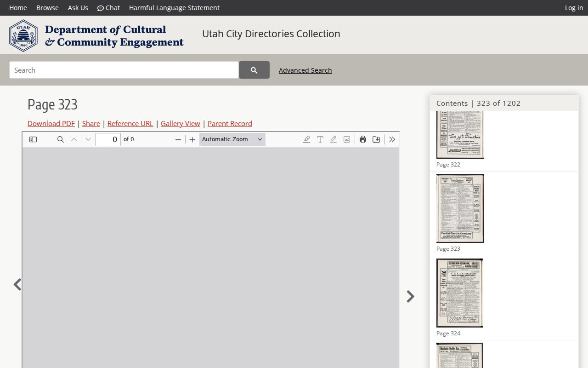Go to next item right chevron
Image resolution: width=588 pixels, height=368 pixels.
point(411,296)
